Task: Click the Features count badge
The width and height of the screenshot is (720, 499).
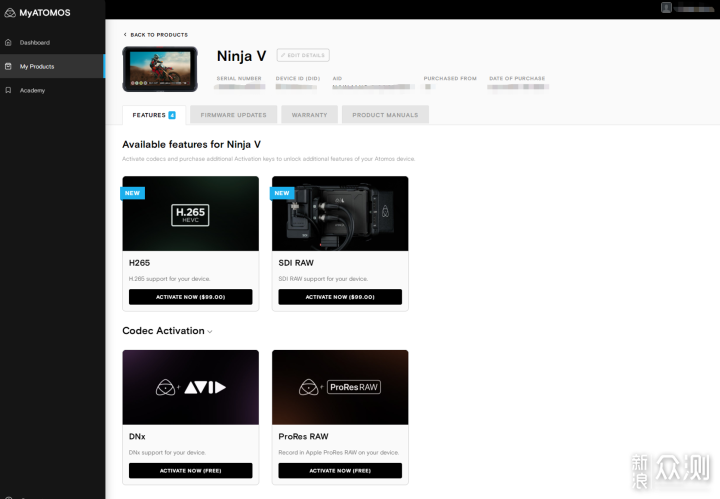Action: [172, 115]
